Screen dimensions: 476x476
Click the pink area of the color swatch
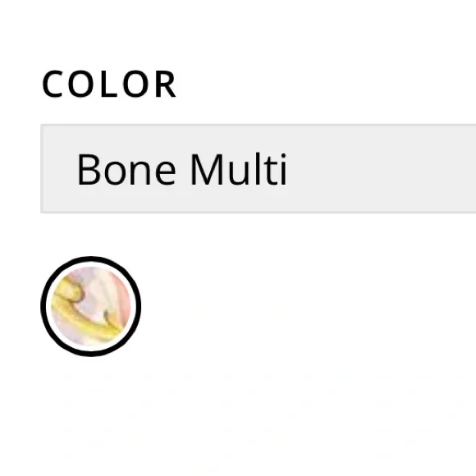[121, 299]
